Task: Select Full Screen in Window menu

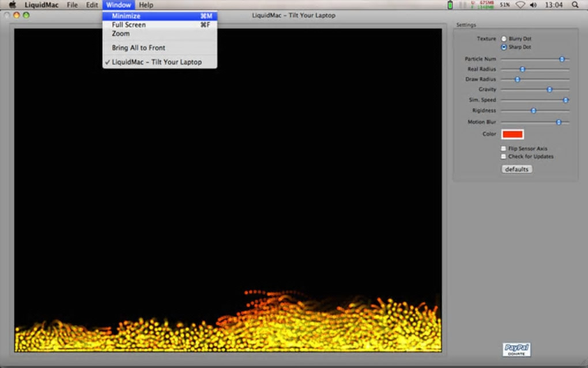Action: [x=129, y=25]
